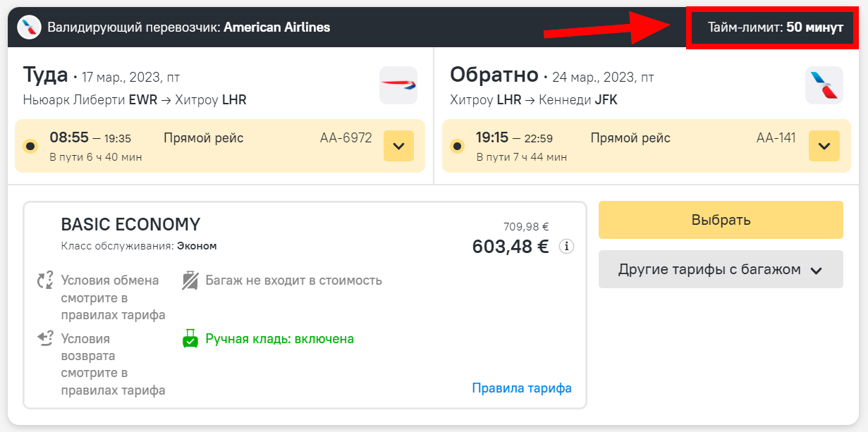
Task: Expand return flight AA-141 details
Action: tap(824, 146)
